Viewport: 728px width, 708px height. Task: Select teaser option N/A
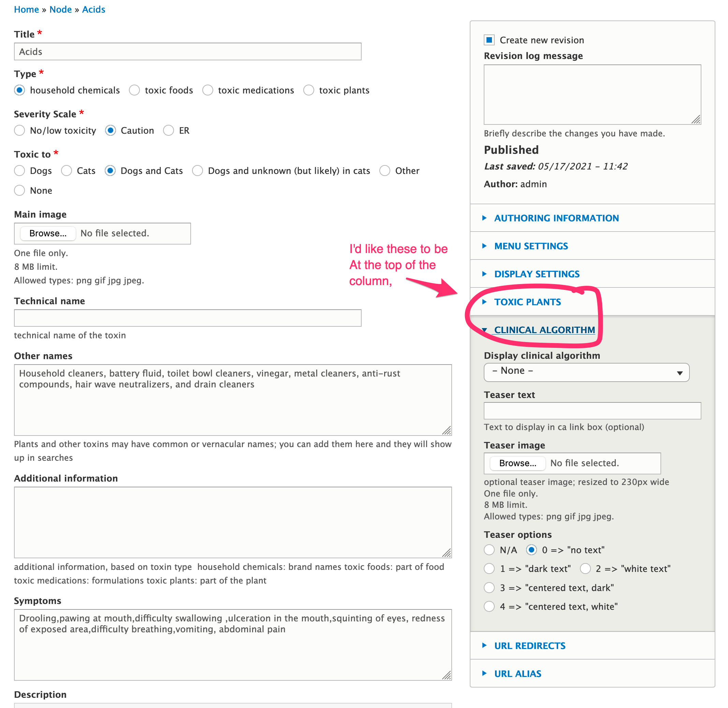tap(489, 550)
